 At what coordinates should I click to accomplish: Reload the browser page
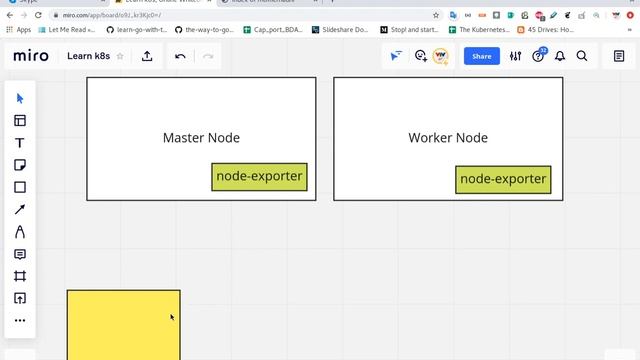[x=38, y=15]
